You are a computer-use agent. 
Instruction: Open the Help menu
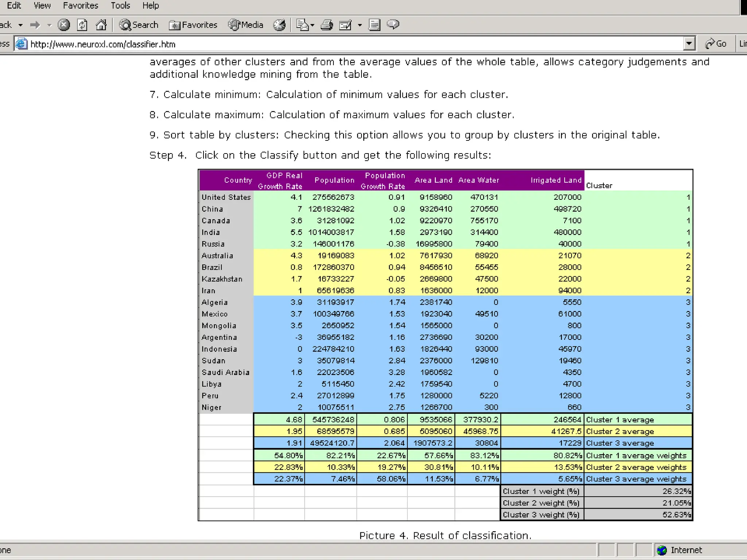(150, 5)
